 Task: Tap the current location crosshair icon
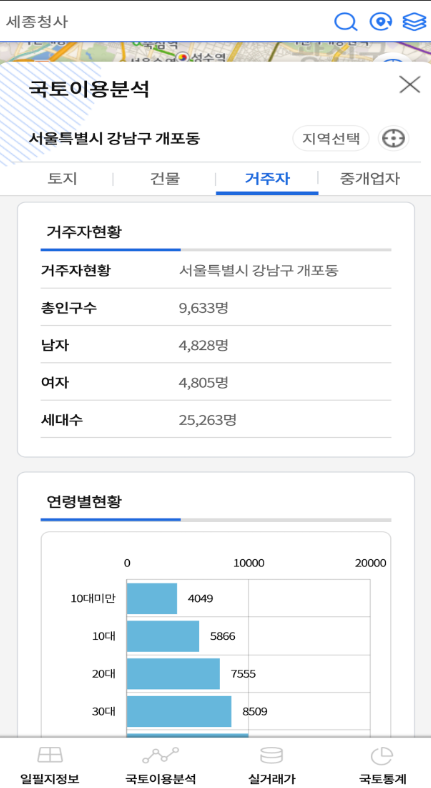coord(393,138)
